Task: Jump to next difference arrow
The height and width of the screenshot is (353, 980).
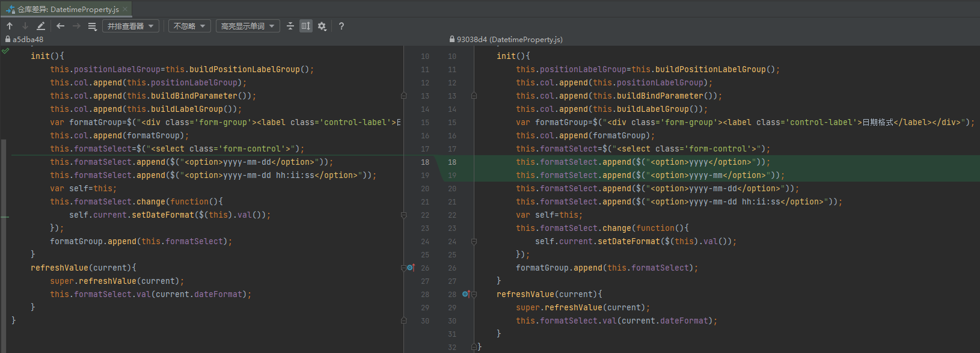Action: click(25, 26)
